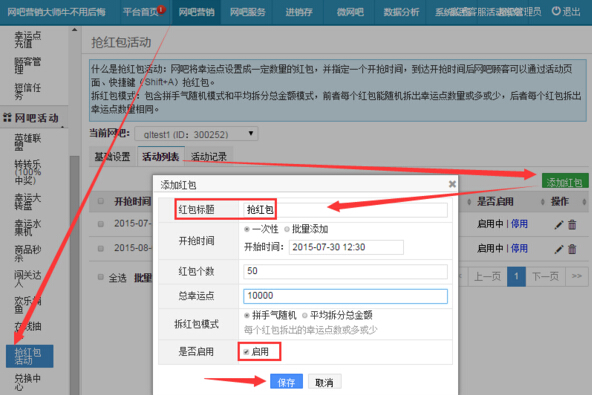Click the sort arrows left of 是否启用 column
Viewport: 592px width, 395px height.
tap(469, 202)
